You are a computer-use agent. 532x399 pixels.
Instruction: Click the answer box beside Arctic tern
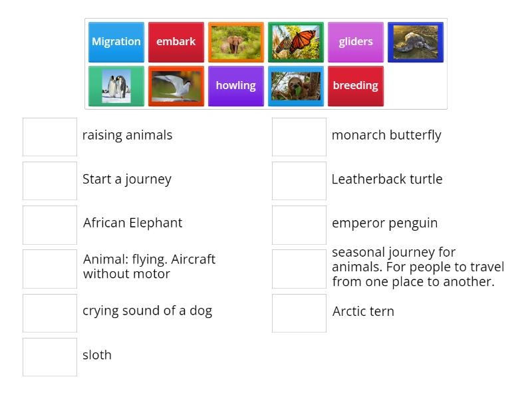coord(299,313)
